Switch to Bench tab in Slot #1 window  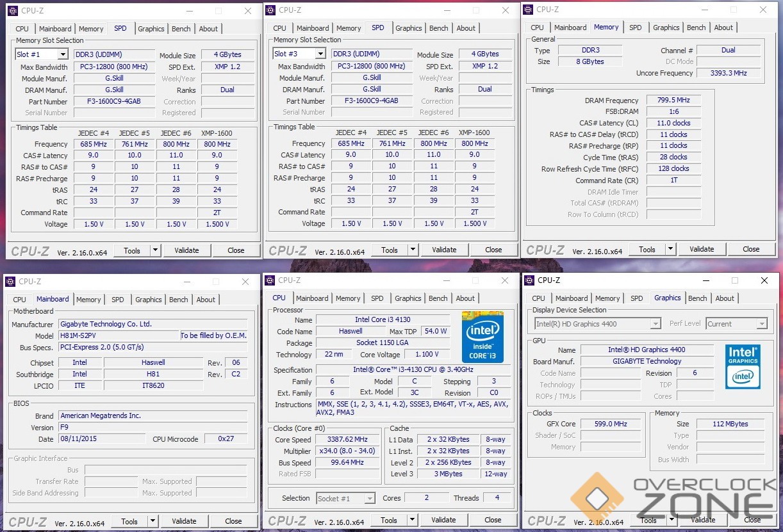pyautogui.click(x=181, y=29)
